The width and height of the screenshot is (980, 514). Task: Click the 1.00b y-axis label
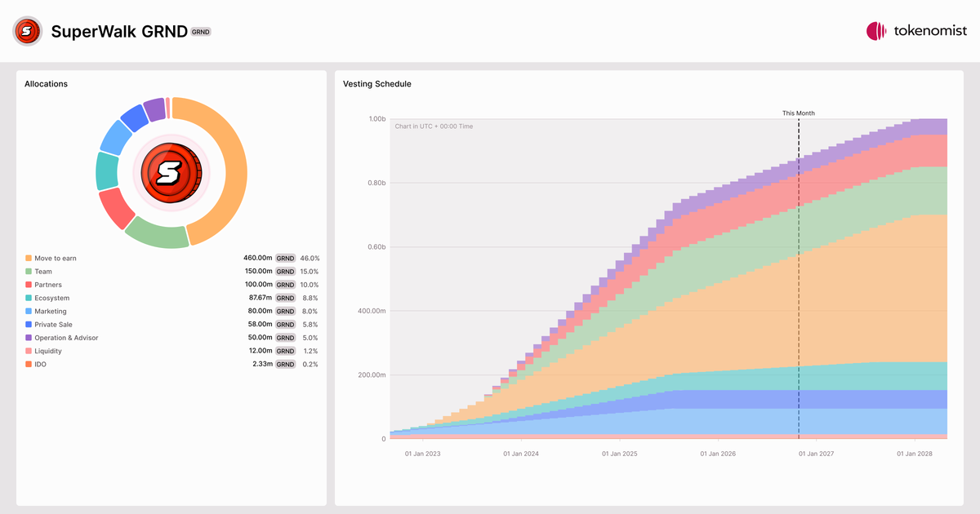(x=376, y=119)
